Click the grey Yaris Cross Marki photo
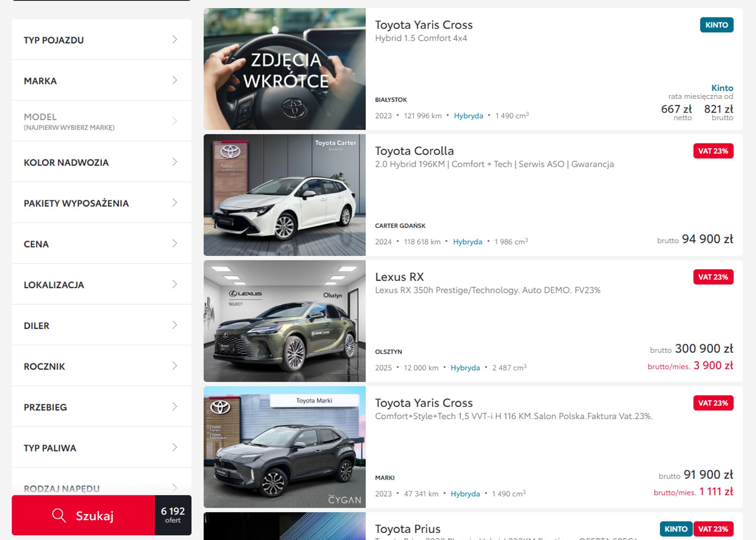756x540 pixels. pyautogui.click(x=285, y=447)
